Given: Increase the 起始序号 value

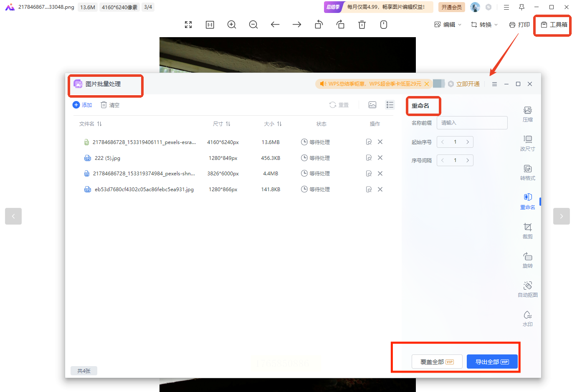Looking at the screenshot, I should (x=468, y=142).
